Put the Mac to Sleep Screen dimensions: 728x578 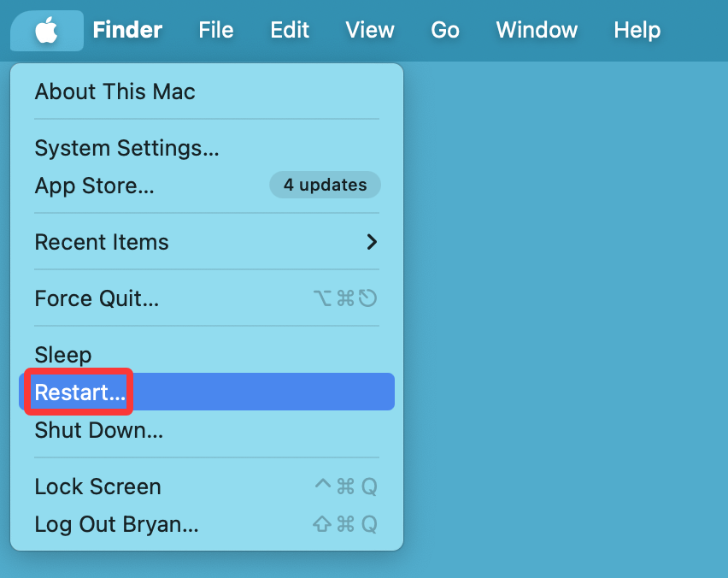[x=62, y=354]
